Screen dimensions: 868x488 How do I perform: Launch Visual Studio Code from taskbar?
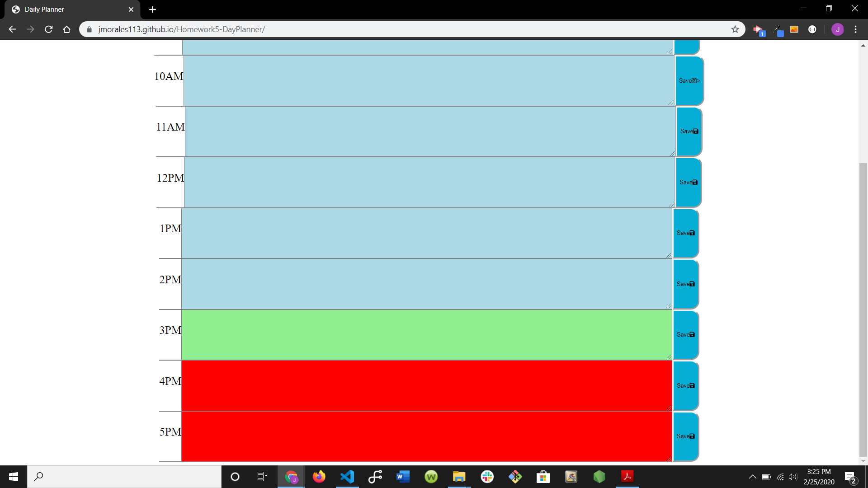(x=347, y=477)
